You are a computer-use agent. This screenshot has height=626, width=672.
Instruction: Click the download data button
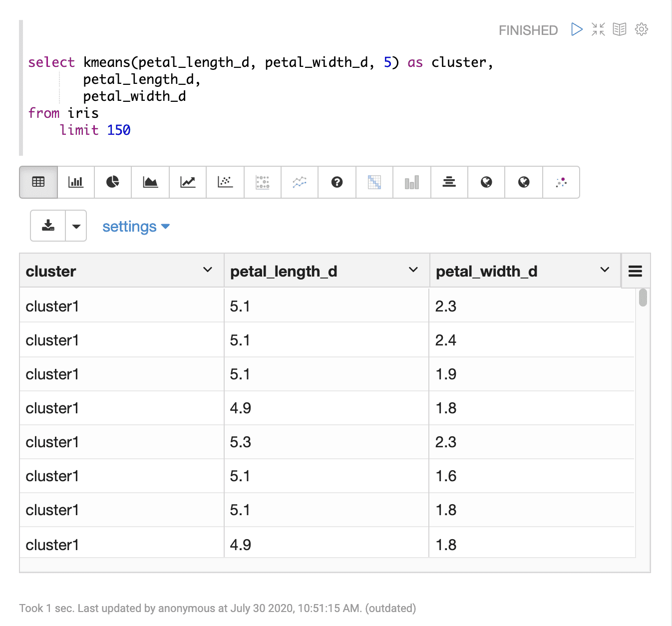click(48, 226)
